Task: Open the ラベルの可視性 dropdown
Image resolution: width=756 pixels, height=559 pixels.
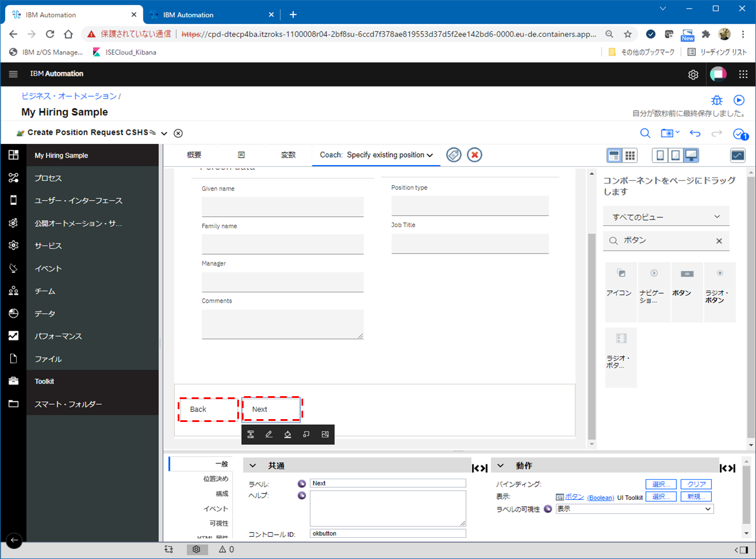Action: coord(634,509)
